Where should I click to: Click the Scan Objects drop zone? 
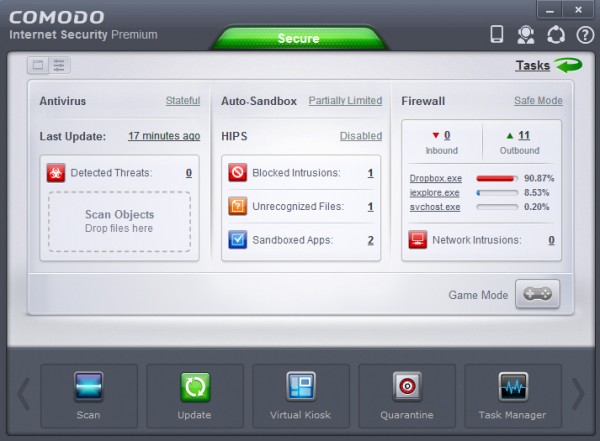pyautogui.click(x=119, y=221)
